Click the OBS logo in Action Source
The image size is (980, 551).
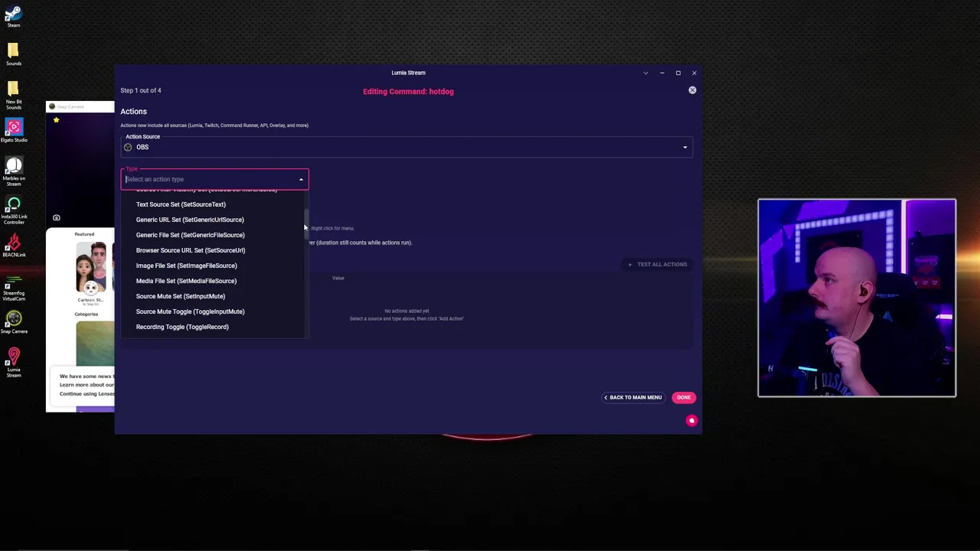[x=128, y=147]
